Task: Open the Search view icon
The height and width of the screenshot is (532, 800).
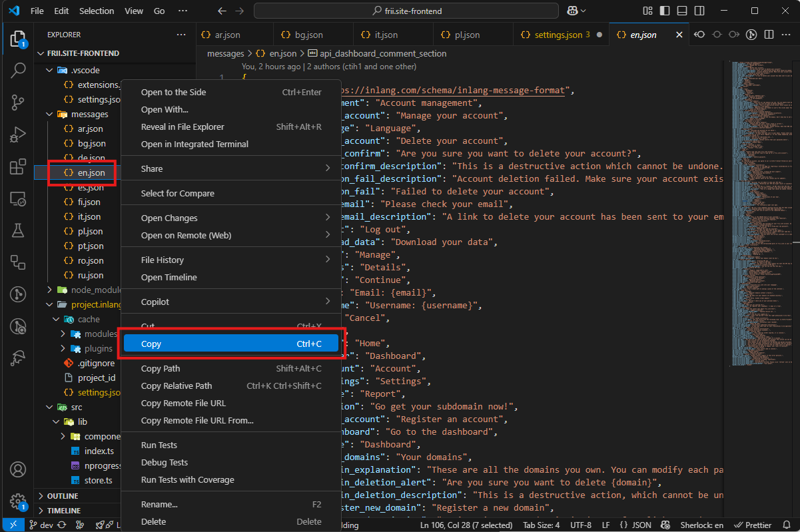Action: 18,69
